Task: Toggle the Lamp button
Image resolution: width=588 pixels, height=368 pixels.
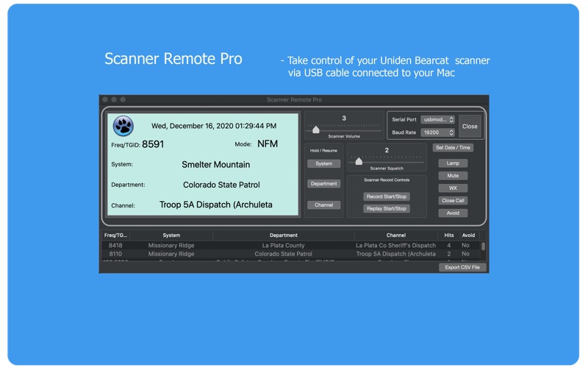Action: [x=453, y=163]
